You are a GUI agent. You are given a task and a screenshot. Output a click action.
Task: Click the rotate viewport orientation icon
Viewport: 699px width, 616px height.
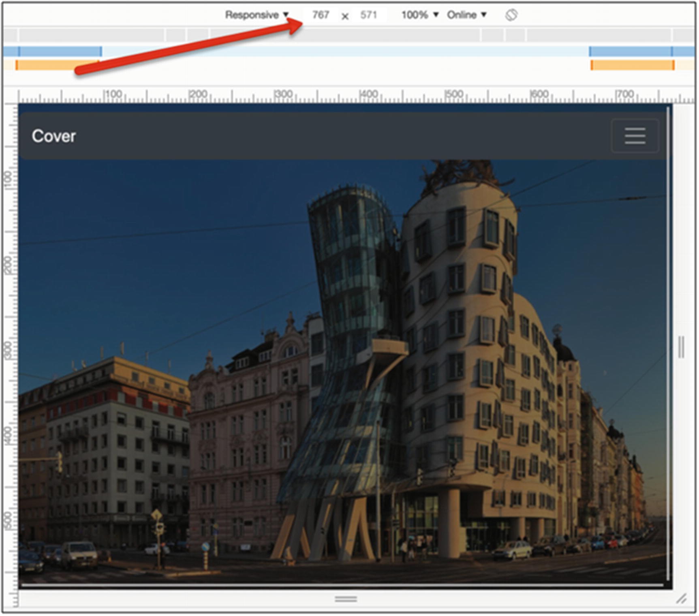[x=511, y=15]
